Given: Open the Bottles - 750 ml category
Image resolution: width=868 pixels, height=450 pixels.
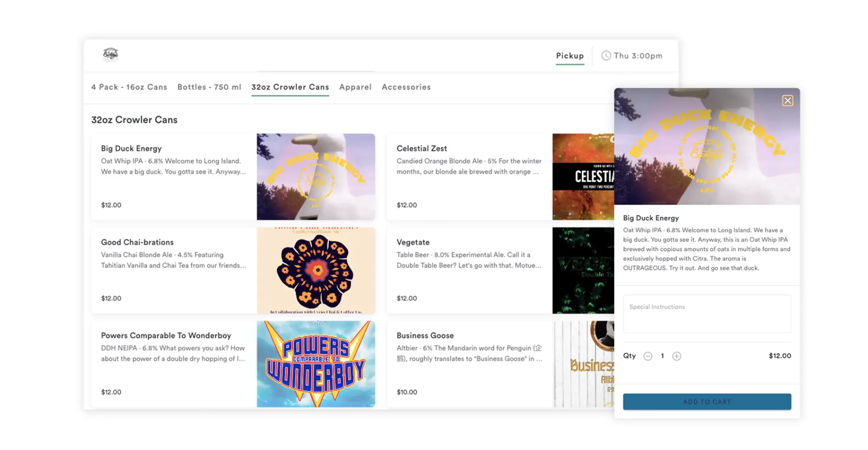Looking at the screenshot, I should [209, 87].
